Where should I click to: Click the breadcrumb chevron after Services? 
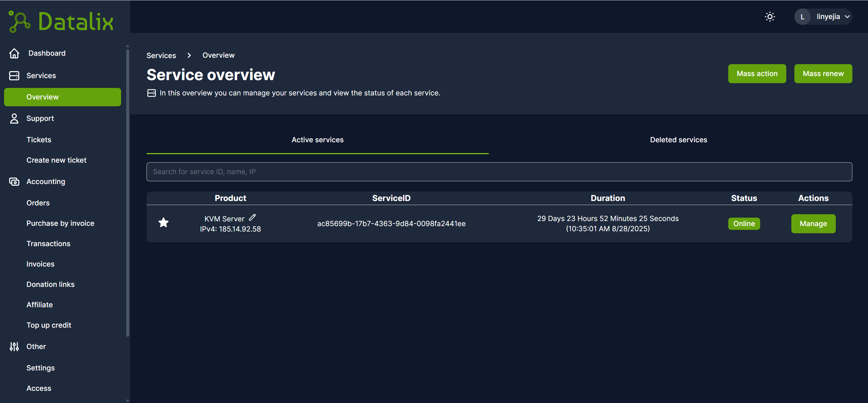pyautogui.click(x=189, y=55)
